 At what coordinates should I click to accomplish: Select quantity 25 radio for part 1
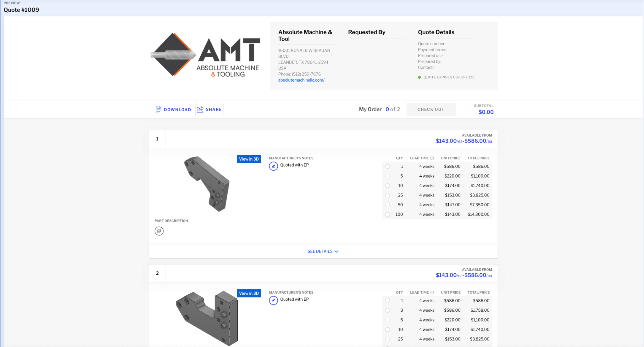387,195
